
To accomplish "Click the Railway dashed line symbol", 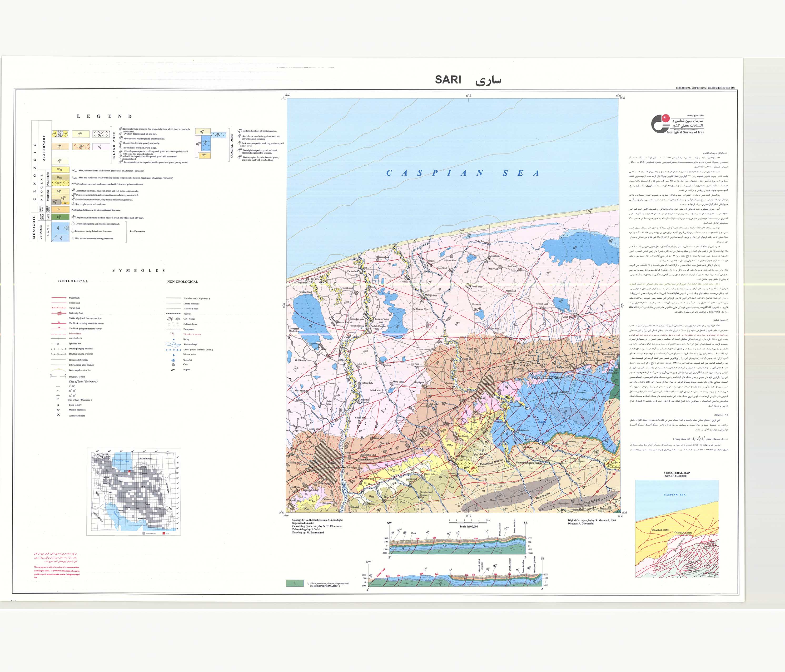I will [173, 314].
